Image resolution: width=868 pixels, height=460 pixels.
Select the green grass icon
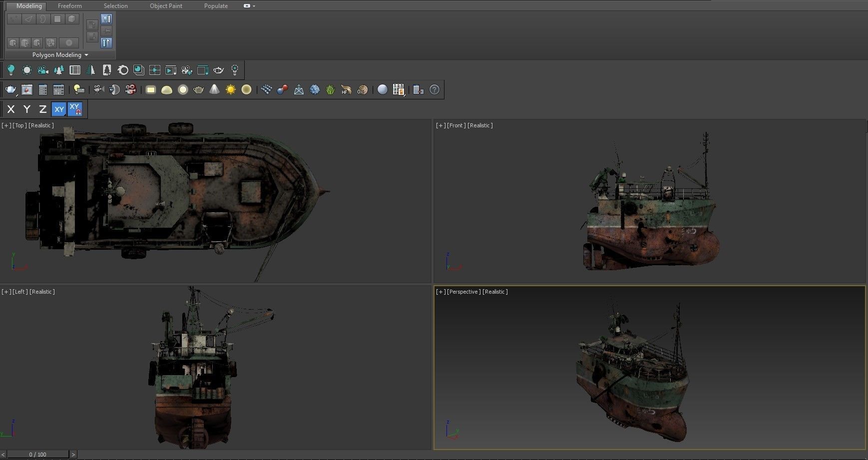pyautogui.click(x=330, y=90)
